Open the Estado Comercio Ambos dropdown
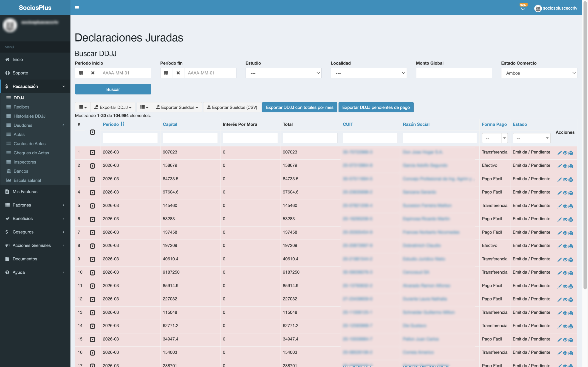 (x=539, y=73)
